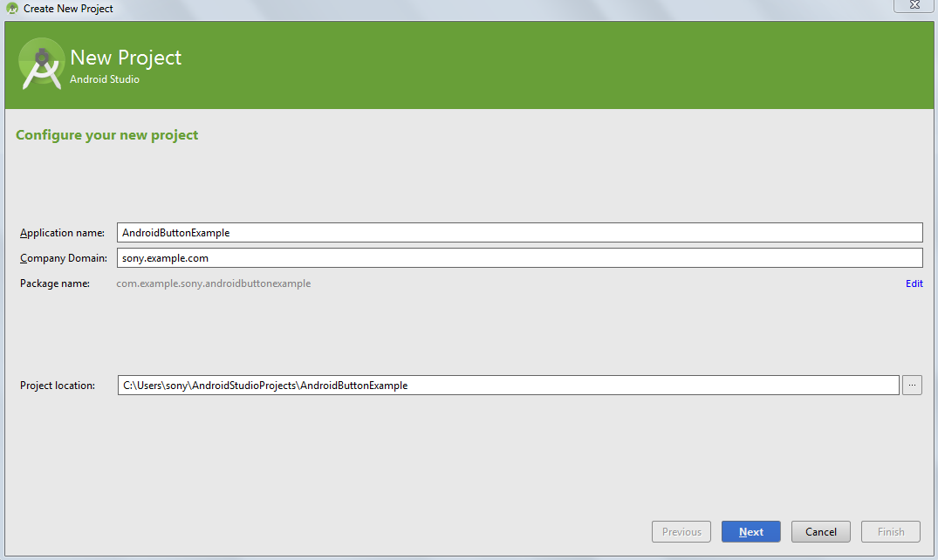The height and width of the screenshot is (560, 938).
Task: Click the Next button
Action: tap(750, 531)
